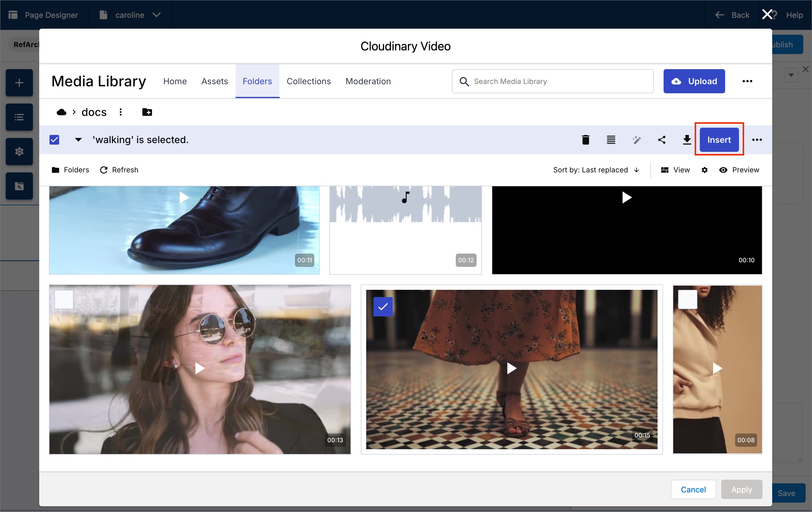Switch to list layout for selected asset
The image size is (812, 512).
(x=611, y=140)
